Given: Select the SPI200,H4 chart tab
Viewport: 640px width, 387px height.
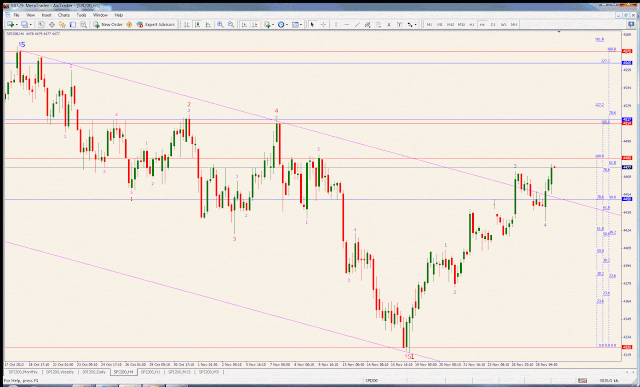Looking at the screenshot, I should click(x=123, y=372).
